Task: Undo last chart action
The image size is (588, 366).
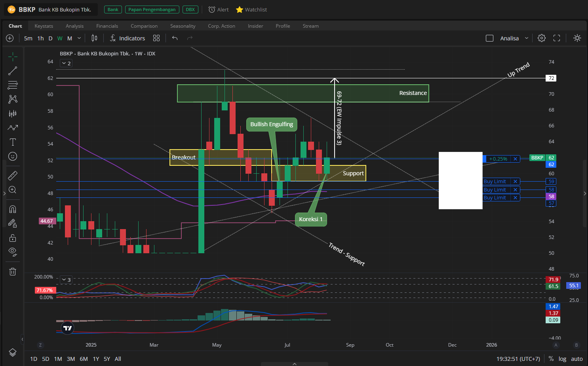Action: (175, 38)
